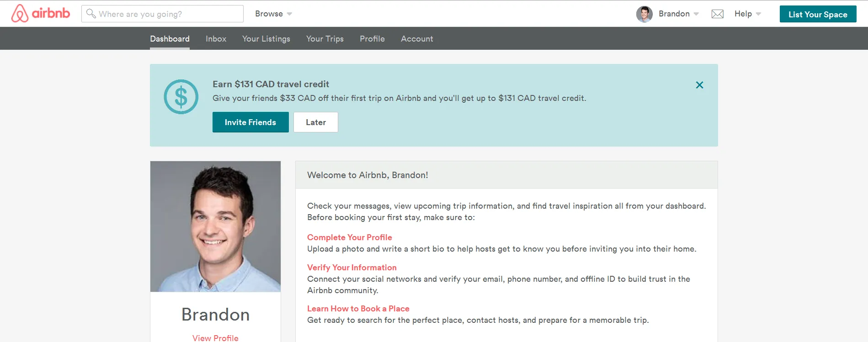Open the Complete Your Profile link

tap(350, 237)
